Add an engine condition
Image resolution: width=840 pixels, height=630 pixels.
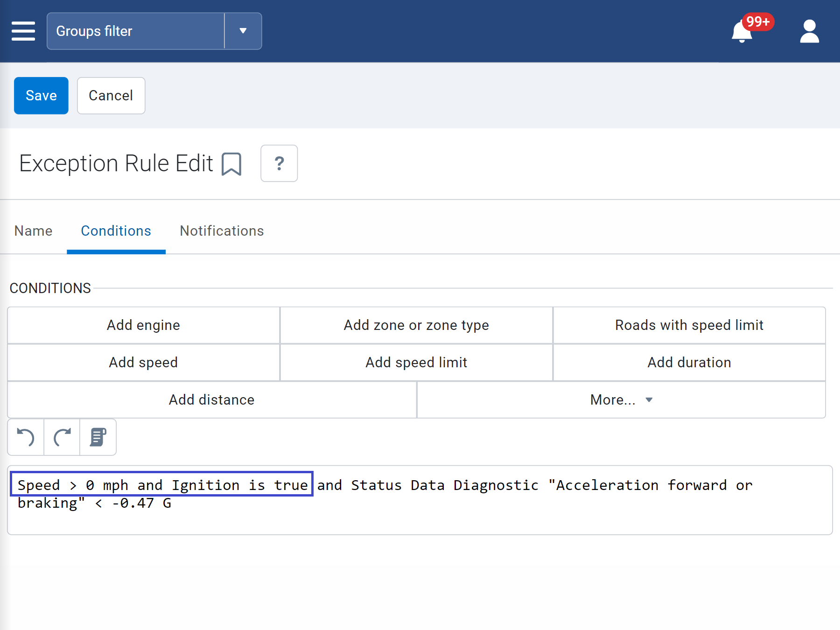(143, 325)
